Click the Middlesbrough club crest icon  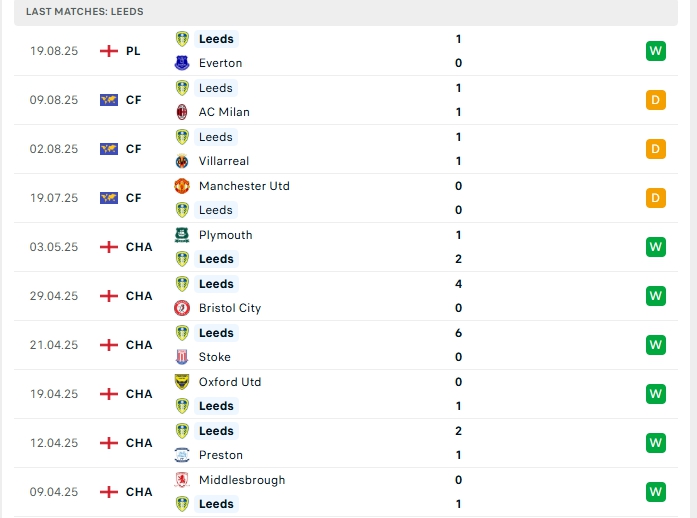tap(182, 480)
